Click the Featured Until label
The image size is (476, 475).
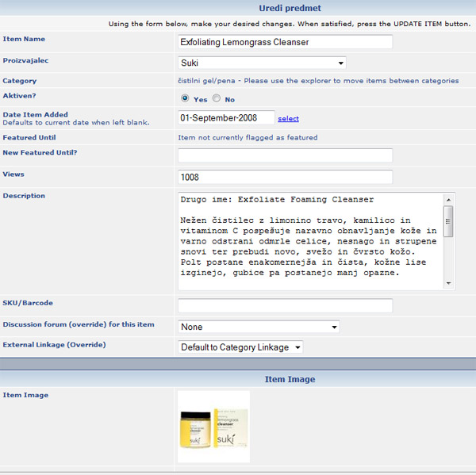pyautogui.click(x=29, y=137)
